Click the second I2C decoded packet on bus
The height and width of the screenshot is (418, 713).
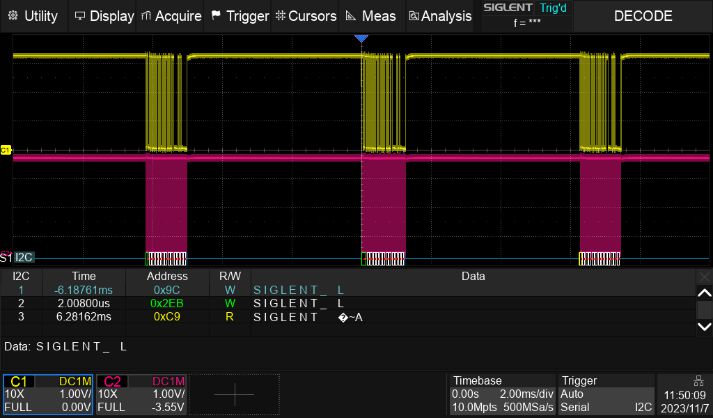[383, 258]
